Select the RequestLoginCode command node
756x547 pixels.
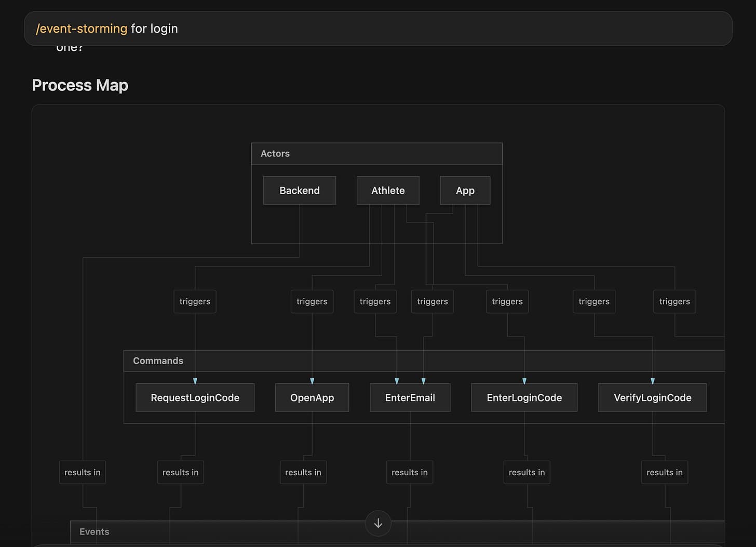coord(195,398)
